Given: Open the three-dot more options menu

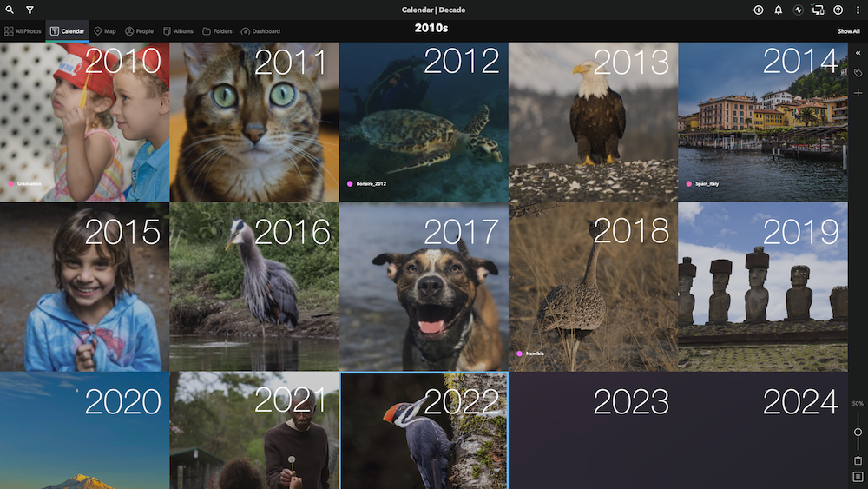Looking at the screenshot, I should point(858,10).
